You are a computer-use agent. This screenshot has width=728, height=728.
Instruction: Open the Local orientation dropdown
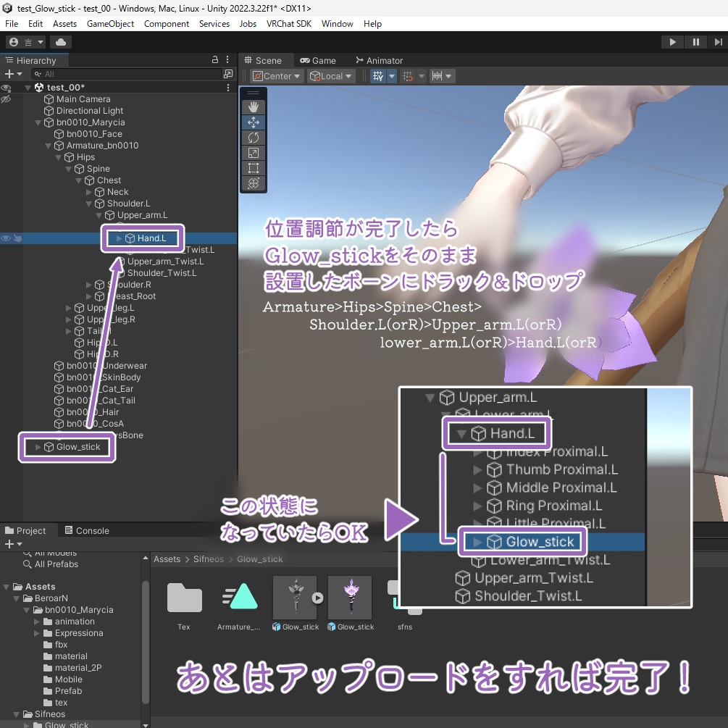330,75
